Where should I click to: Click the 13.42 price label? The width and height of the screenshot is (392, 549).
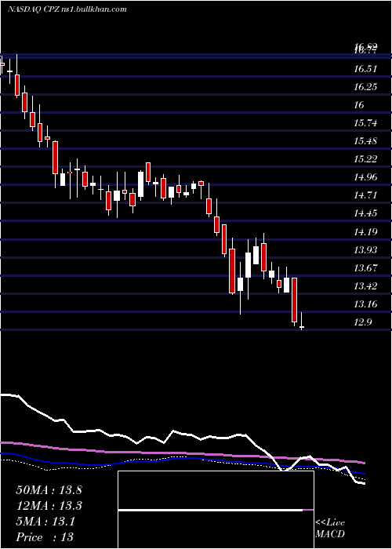pyautogui.click(x=365, y=286)
